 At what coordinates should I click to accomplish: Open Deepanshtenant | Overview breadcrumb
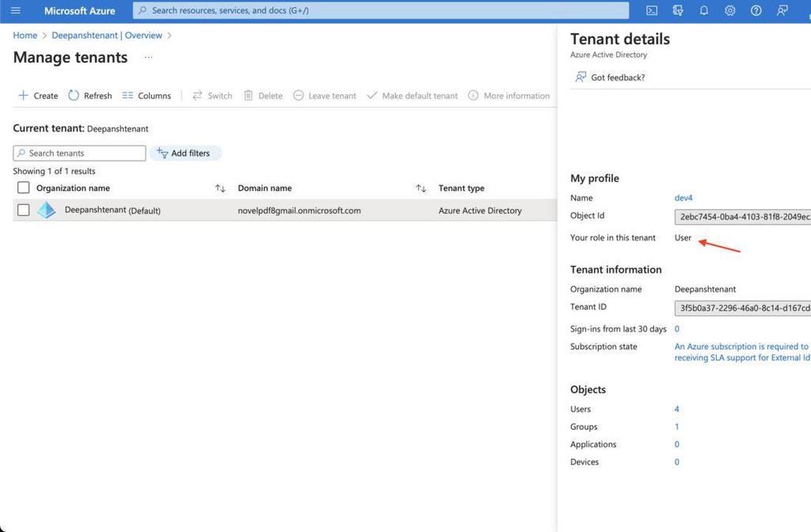(107, 35)
